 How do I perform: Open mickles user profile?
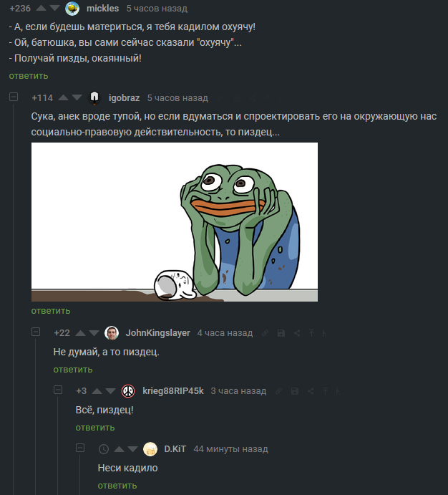pos(102,8)
